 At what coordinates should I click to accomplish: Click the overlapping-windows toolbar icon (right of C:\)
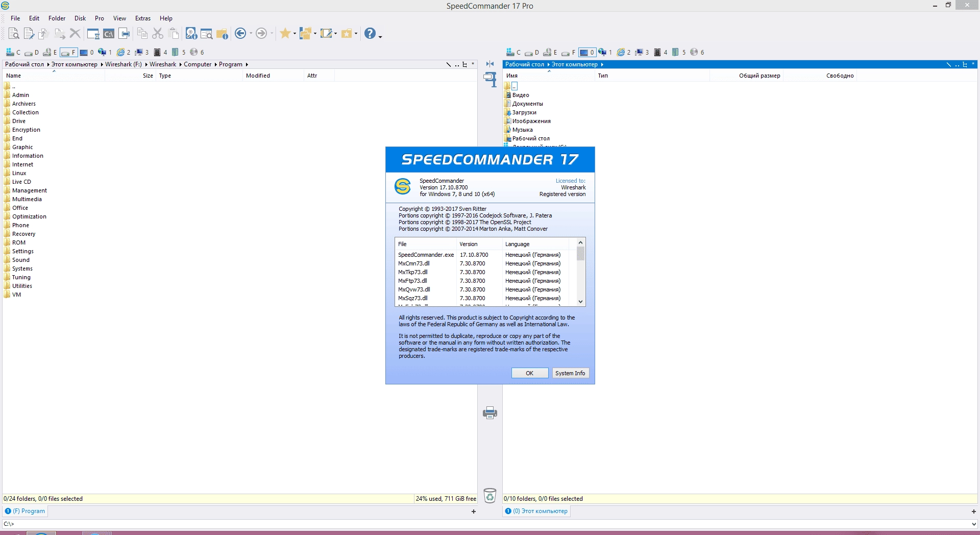click(x=124, y=34)
